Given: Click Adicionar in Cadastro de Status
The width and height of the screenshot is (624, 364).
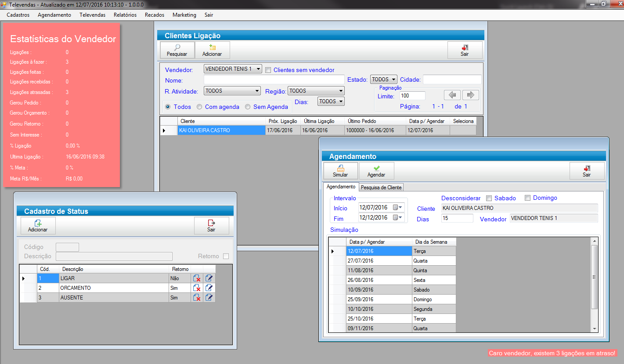Looking at the screenshot, I should pyautogui.click(x=38, y=226).
